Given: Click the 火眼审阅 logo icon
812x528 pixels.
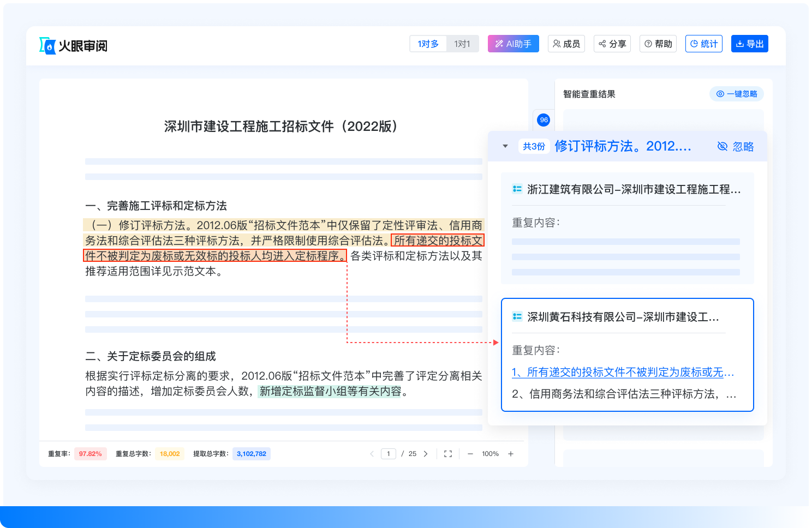Looking at the screenshot, I should point(47,46).
